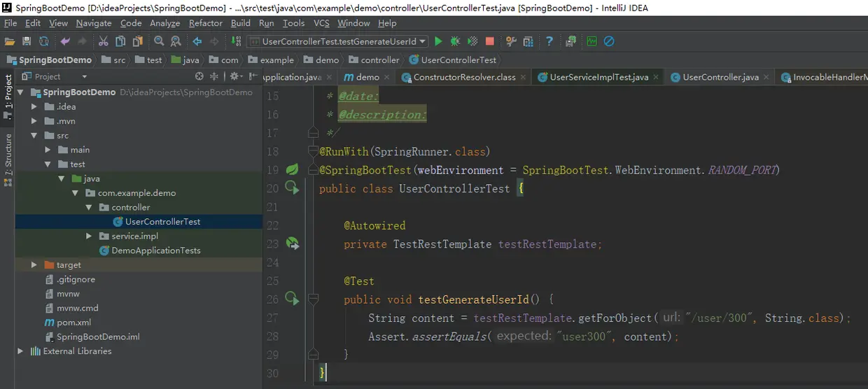Expand the service.impl package

pos(89,236)
